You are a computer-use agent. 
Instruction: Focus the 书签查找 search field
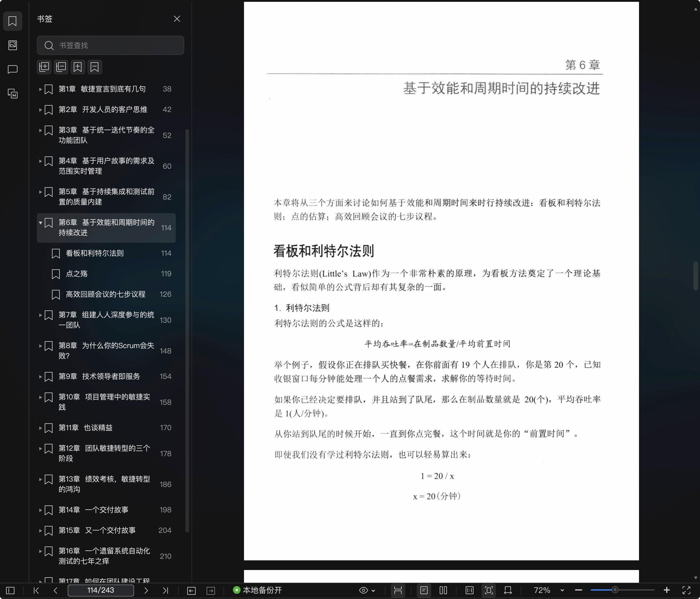pyautogui.click(x=111, y=45)
